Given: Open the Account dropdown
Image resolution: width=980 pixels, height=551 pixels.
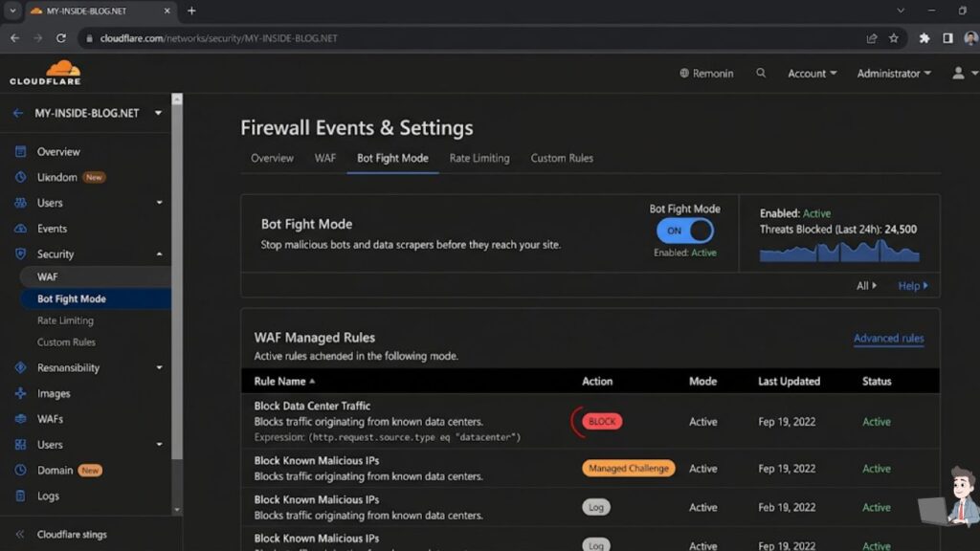Looking at the screenshot, I should 812,73.
